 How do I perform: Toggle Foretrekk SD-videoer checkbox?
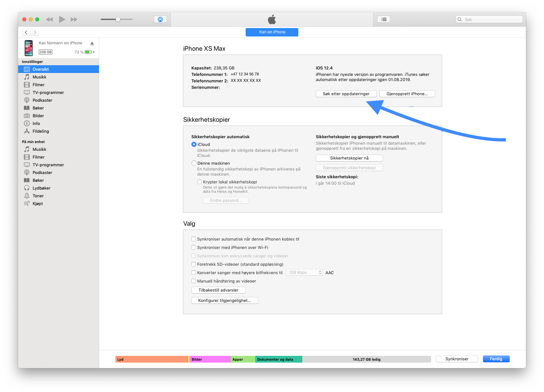[x=194, y=264]
